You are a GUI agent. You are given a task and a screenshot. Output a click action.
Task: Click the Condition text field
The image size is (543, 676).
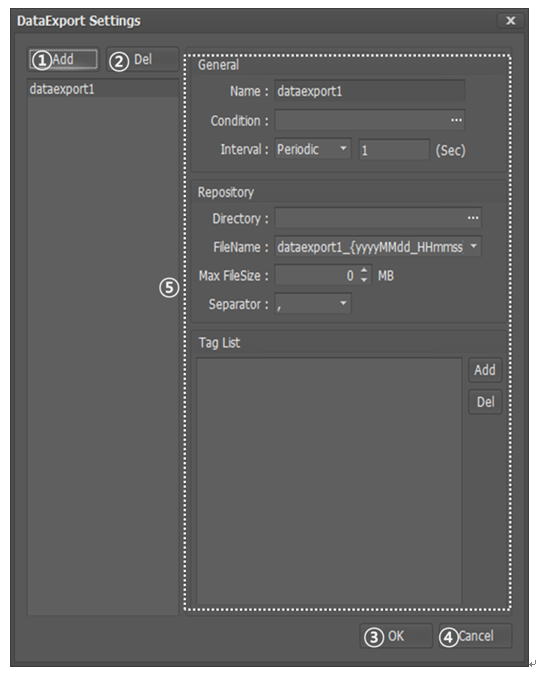point(361,120)
